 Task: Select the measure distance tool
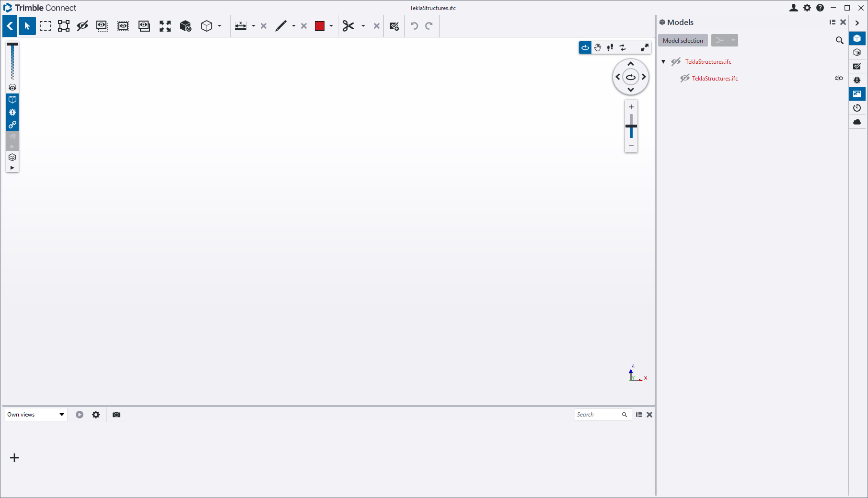click(x=241, y=26)
